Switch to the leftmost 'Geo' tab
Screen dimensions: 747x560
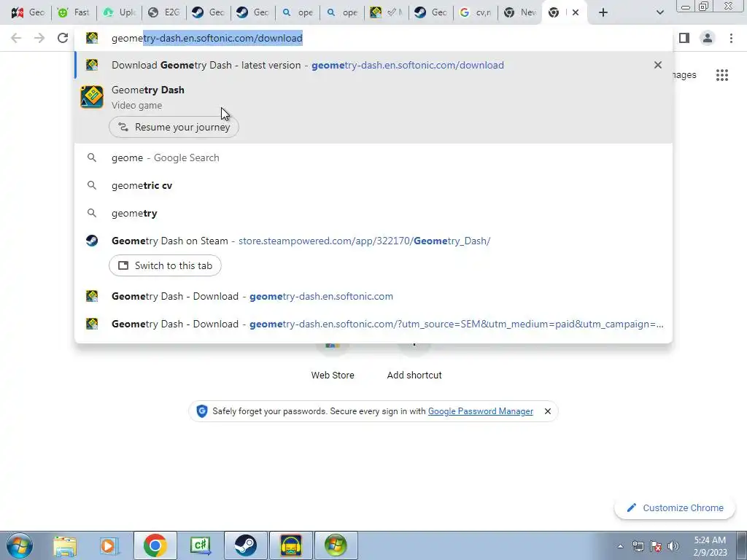28,12
